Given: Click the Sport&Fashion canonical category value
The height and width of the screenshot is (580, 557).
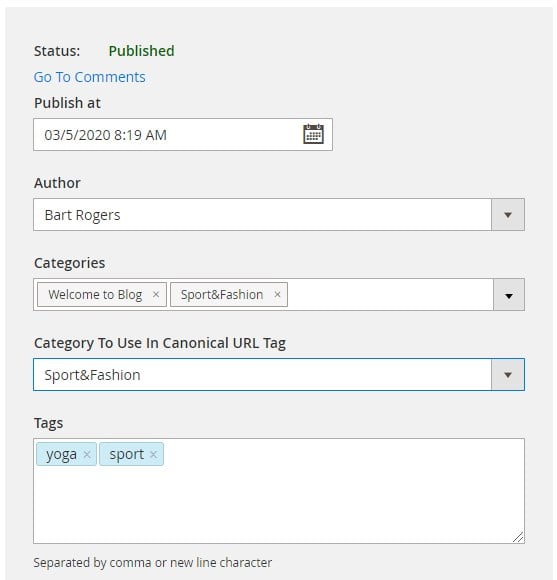Looking at the screenshot, I should tap(92, 375).
